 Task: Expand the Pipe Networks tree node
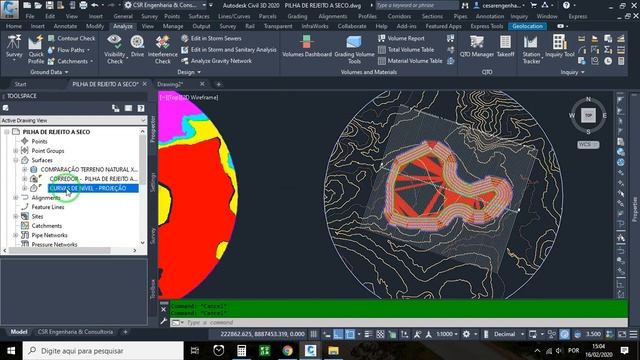click(16, 235)
